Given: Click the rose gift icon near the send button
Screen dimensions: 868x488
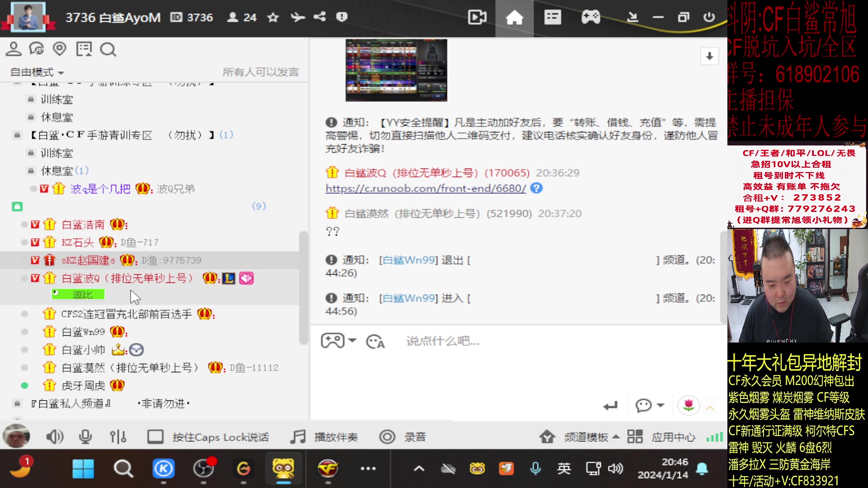Looking at the screenshot, I should point(689,406).
